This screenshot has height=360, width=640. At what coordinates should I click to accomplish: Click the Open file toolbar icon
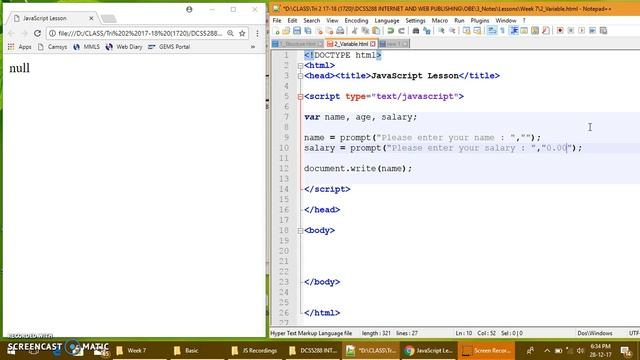tap(286, 31)
